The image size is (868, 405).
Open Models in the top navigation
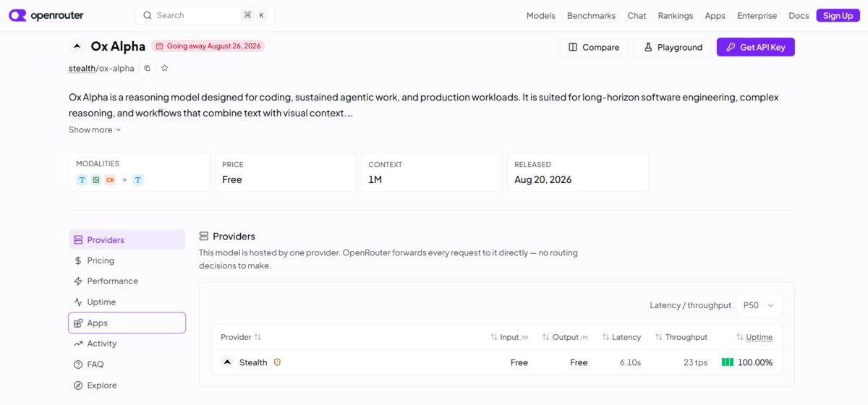point(540,15)
